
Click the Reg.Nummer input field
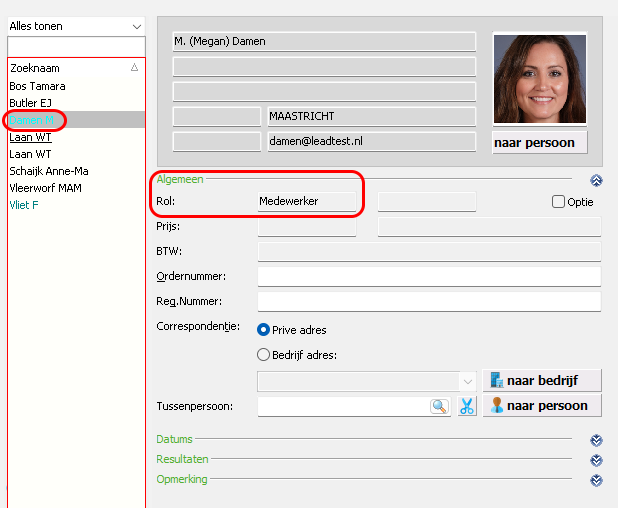pyautogui.click(x=429, y=301)
